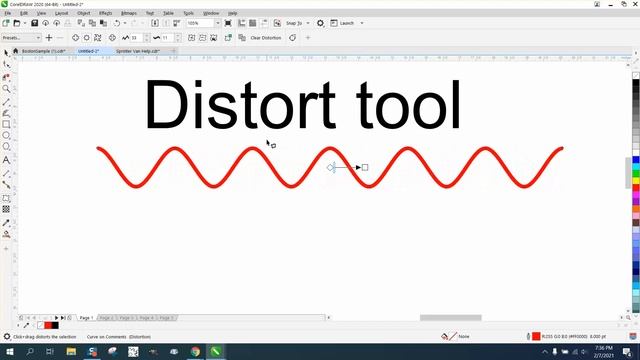Click the Undo arrow icon
This screenshot has height=360, width=640.
(x=117, y=23)
